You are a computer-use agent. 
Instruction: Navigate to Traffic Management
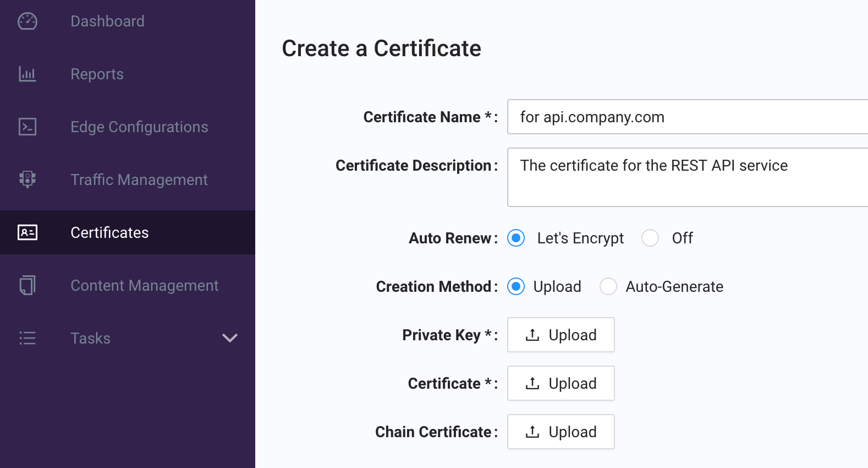[x=128, y=179]
